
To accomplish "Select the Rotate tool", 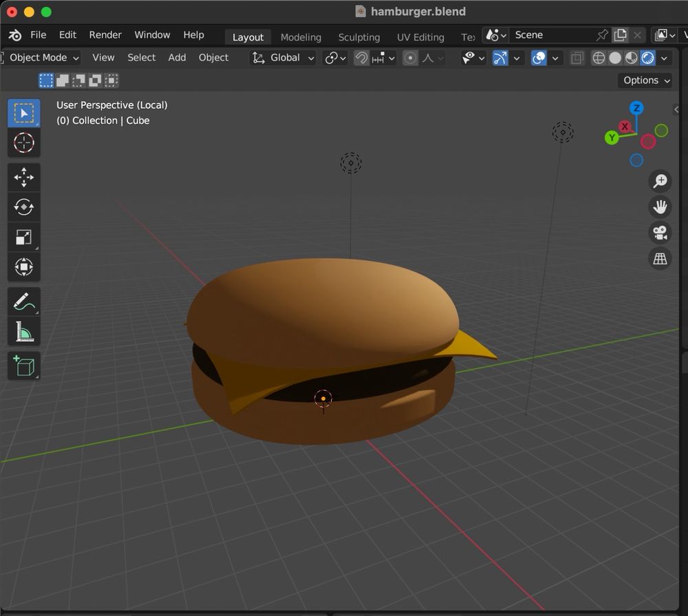I will click(24, 207).
